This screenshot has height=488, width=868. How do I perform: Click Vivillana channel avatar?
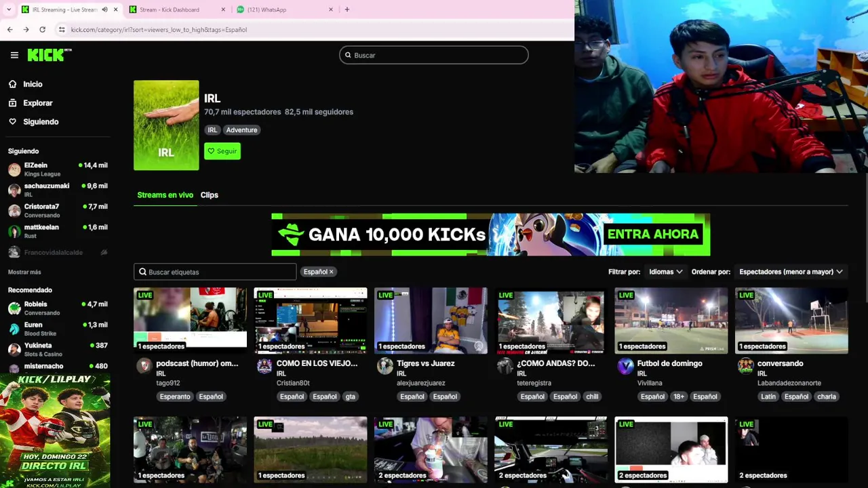pyautogui.click(x=625, y=366)
